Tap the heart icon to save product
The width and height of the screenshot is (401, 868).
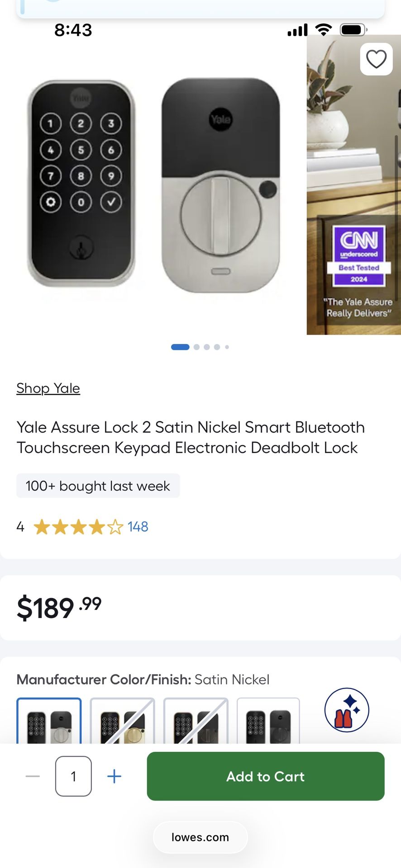coord(376,59)
